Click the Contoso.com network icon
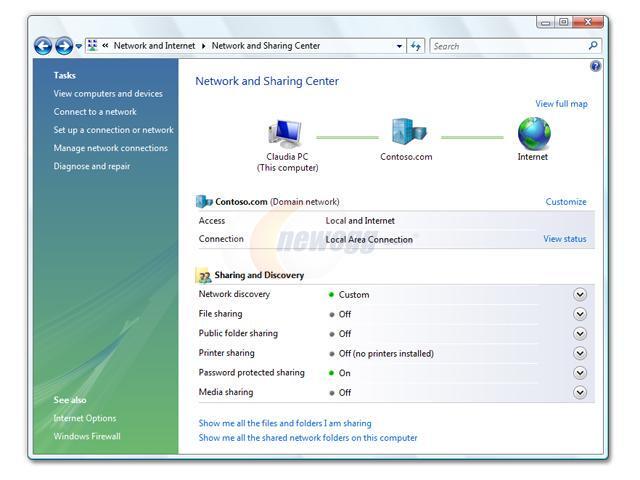Image resolution: width=640 pixels, height=480 pixels. [x=408, y=132]
